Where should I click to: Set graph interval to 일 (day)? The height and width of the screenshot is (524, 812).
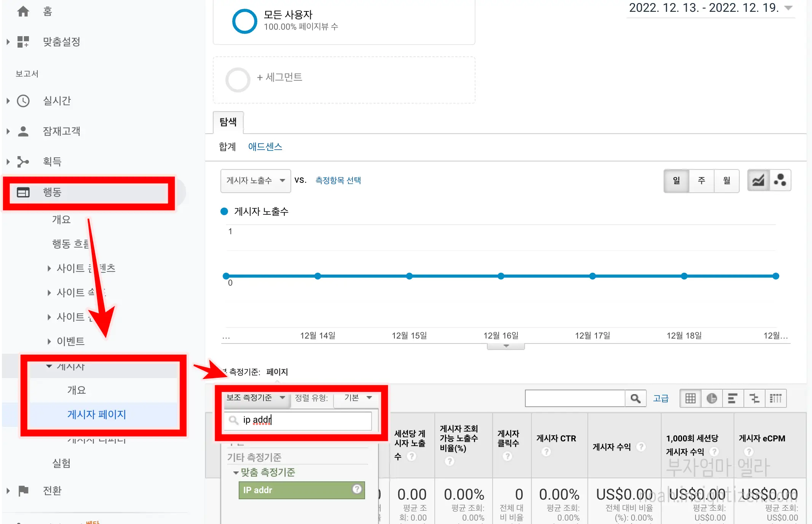click(676, 181)
